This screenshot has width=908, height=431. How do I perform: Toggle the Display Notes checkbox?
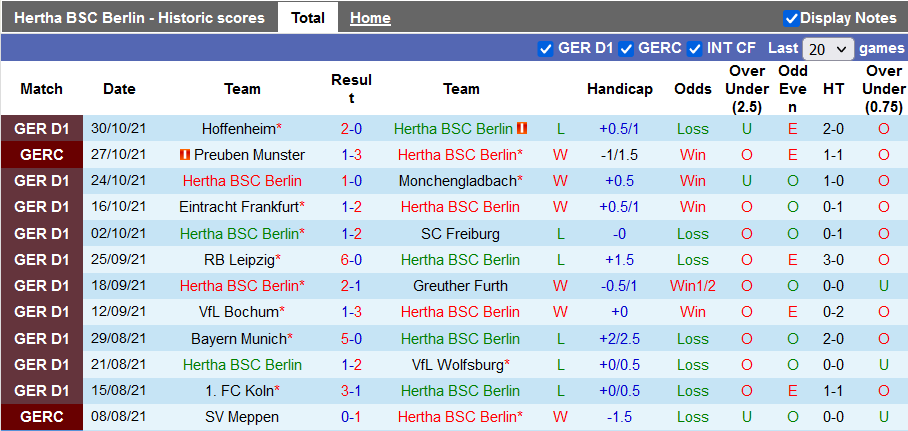point(791,18)
